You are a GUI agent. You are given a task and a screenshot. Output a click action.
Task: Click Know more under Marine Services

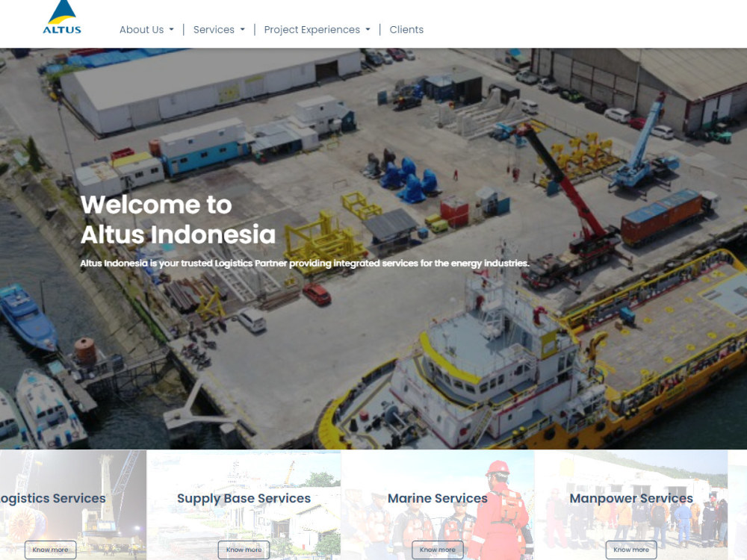coord(437,550)
